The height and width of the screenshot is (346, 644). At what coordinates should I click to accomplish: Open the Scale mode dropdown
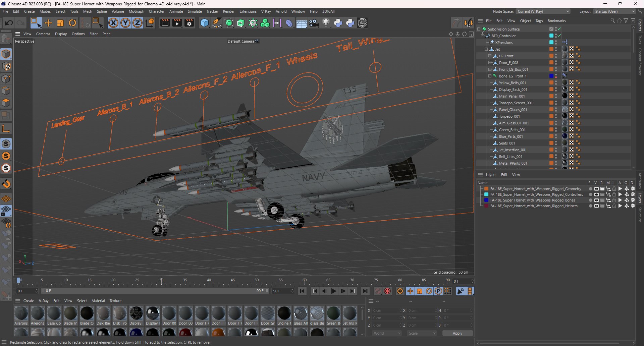click(422, 333)
